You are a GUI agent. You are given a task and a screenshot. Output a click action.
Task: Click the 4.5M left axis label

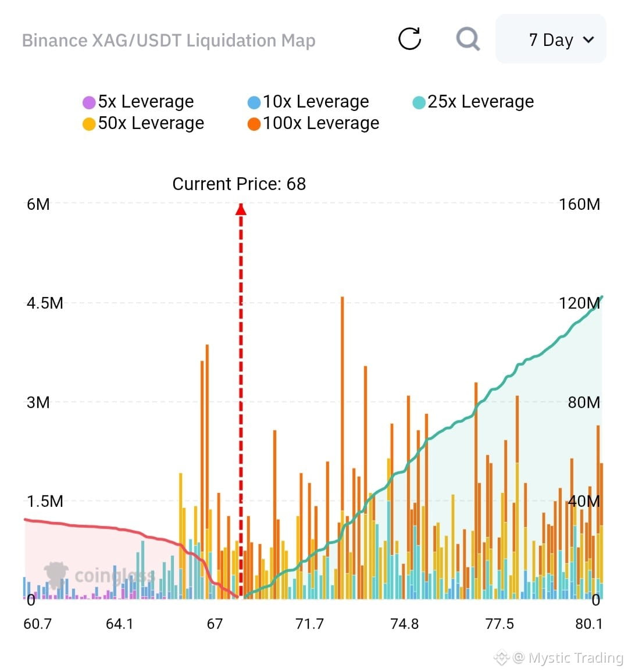(x=45, y=303)
